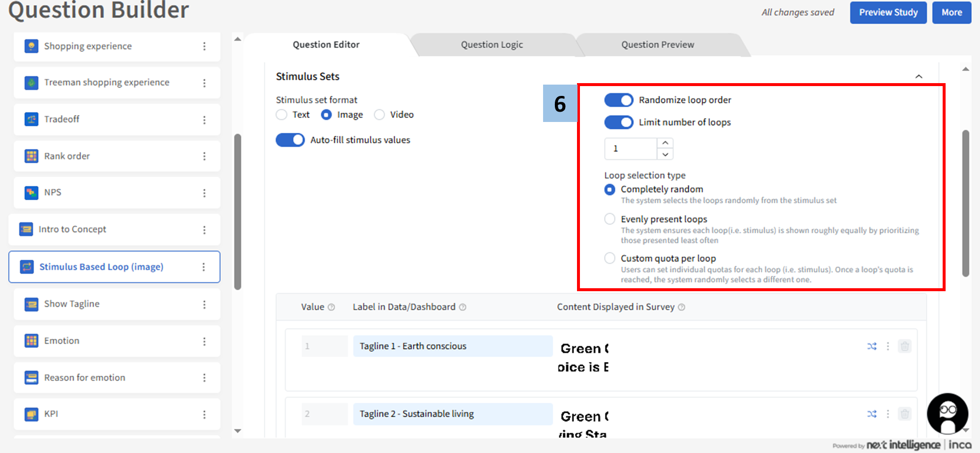The width and height of the screenshot is (980, 453).
Task: Click the Tagline 1 label input field
Action: [x=452, y=346]
